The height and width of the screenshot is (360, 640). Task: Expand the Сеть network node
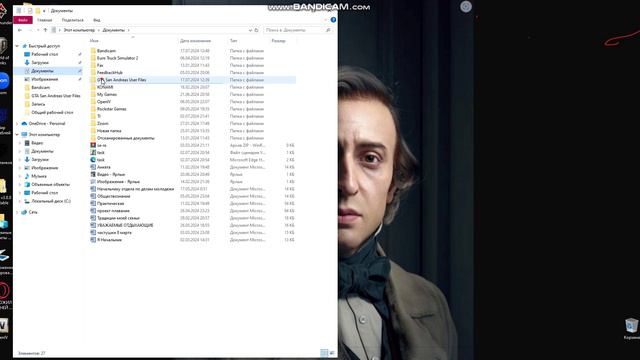(17, 212)
